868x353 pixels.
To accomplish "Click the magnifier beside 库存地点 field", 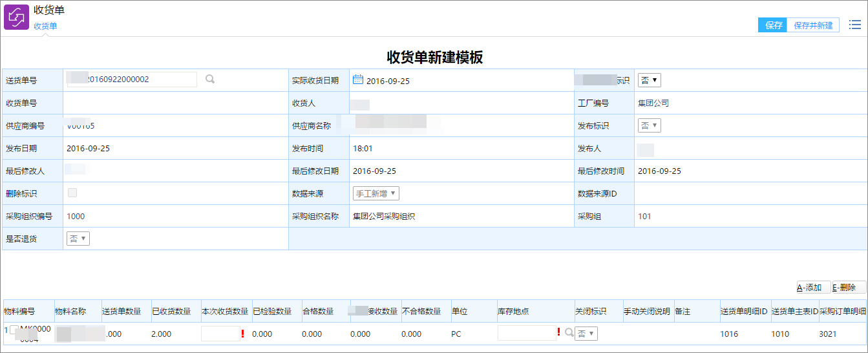I will [x=569, y=333].
